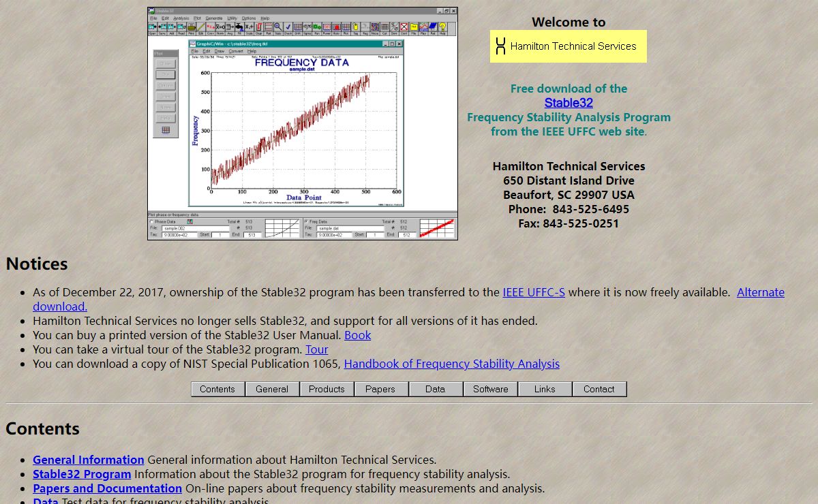
Task: Click the Software navigation button
Action: point(491,389)
